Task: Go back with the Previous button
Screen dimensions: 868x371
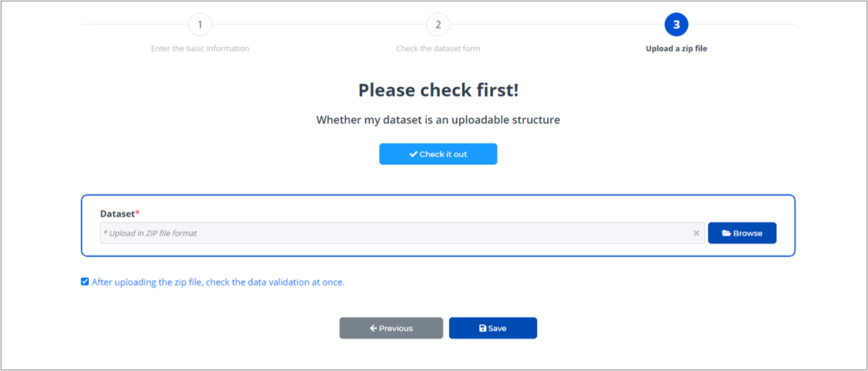Action: point(391,328)
